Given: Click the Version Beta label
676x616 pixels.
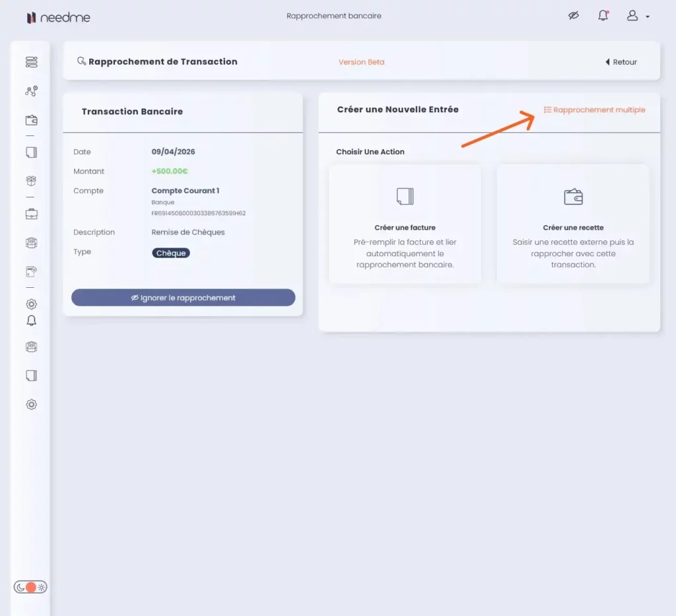Looking at the screenshot, I should 361,62.
